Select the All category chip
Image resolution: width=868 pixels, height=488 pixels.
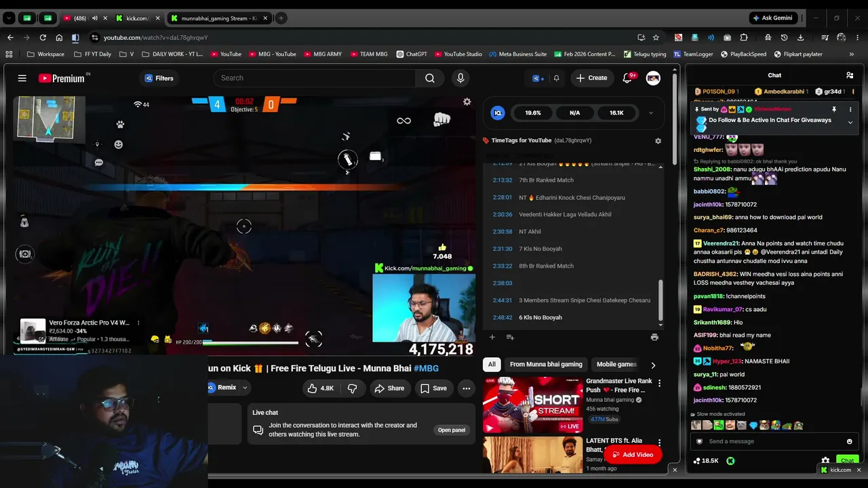[492, 365]
